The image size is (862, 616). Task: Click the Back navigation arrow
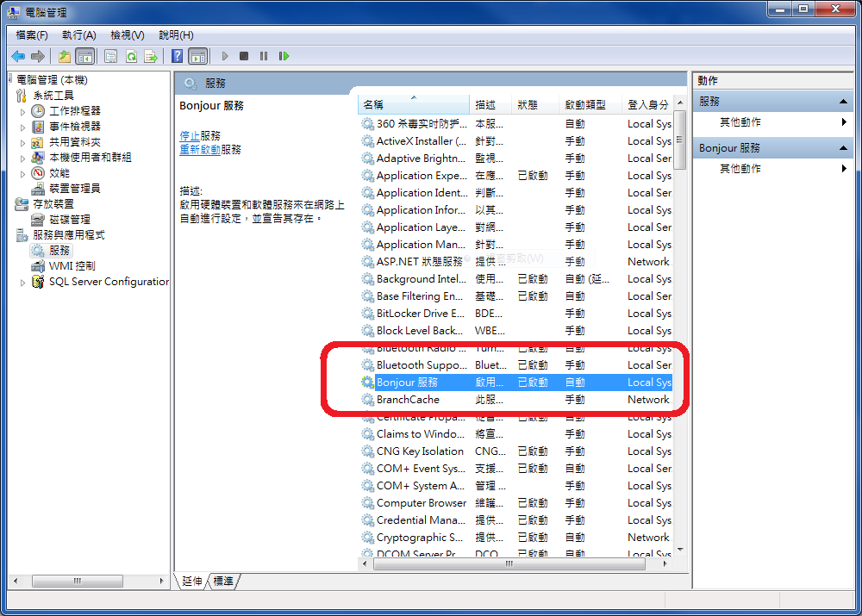coord(17,55)
